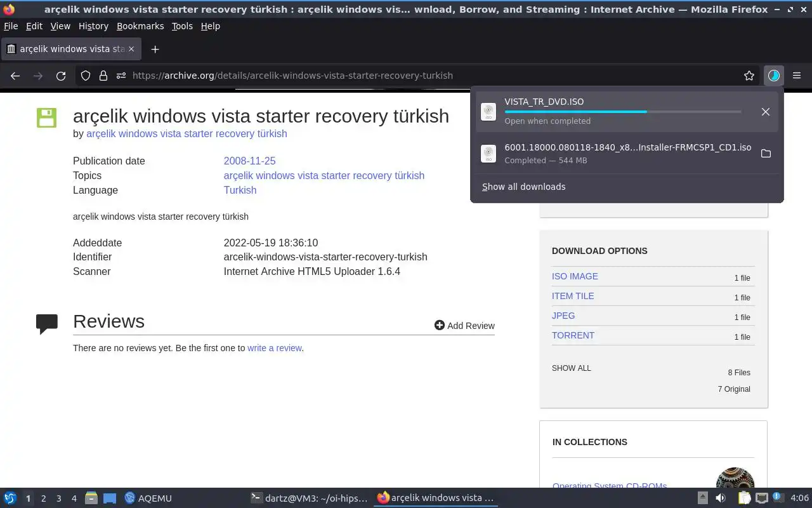
Task: Open the Firefox downloads toolbar button
Action: click(x=773, y=76)
